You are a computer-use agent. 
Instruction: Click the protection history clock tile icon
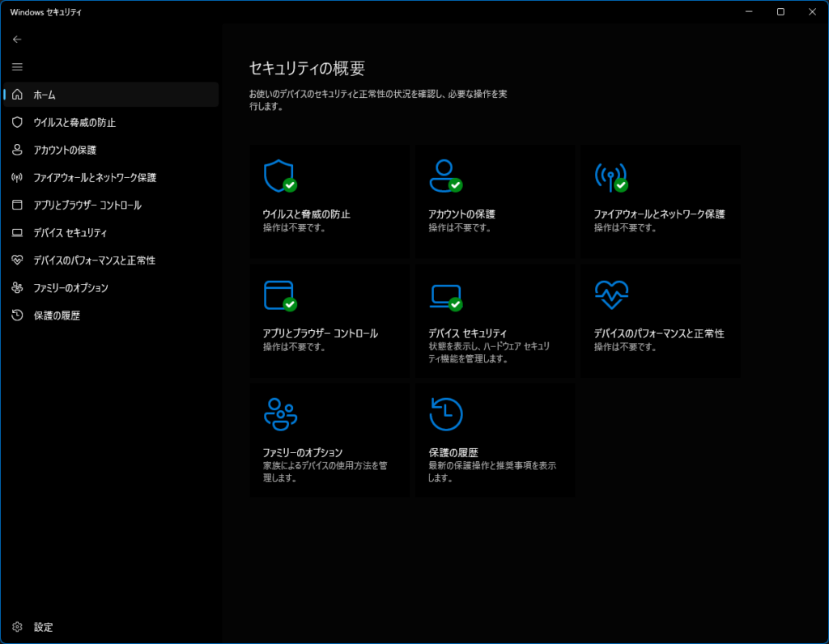(445, 414)
